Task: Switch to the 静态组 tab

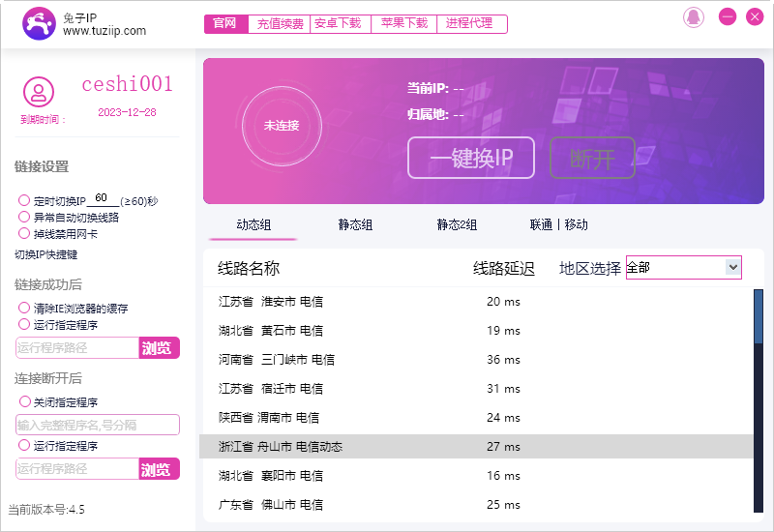Action: [x=355, y=225]
